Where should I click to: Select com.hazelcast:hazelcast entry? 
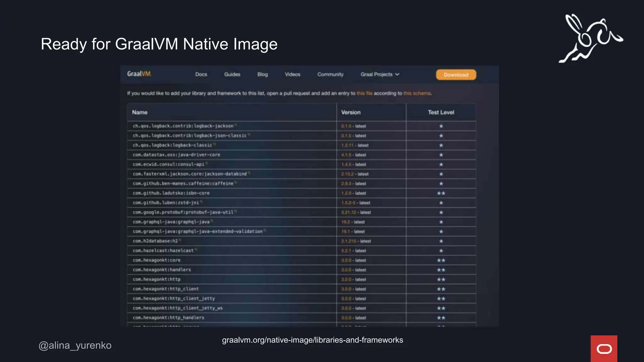point(163,250)
